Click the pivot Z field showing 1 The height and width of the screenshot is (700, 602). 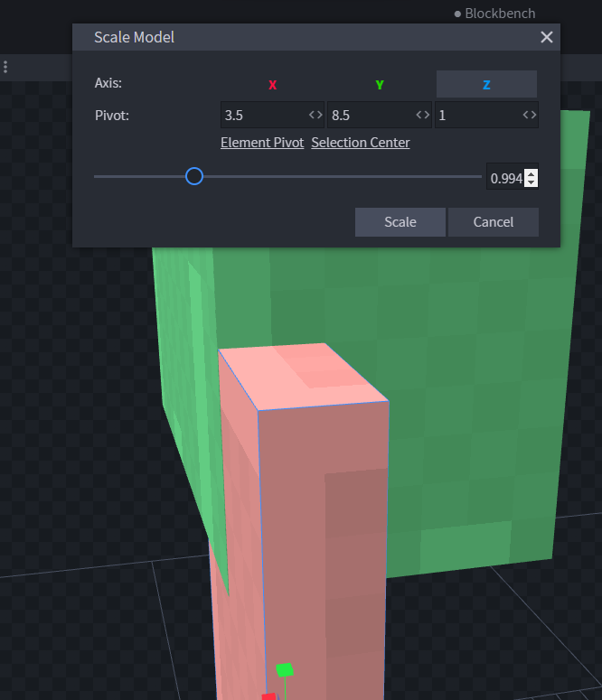tap(486, 116)
